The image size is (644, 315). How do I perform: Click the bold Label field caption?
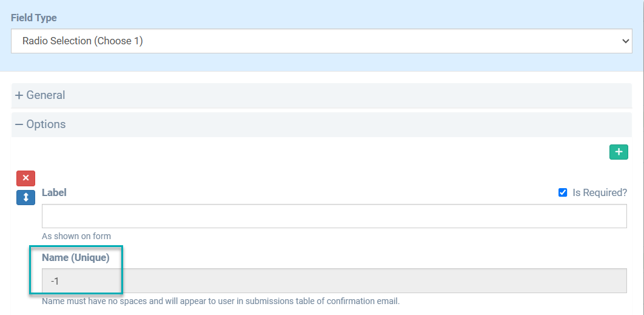(x=54, y=192)
